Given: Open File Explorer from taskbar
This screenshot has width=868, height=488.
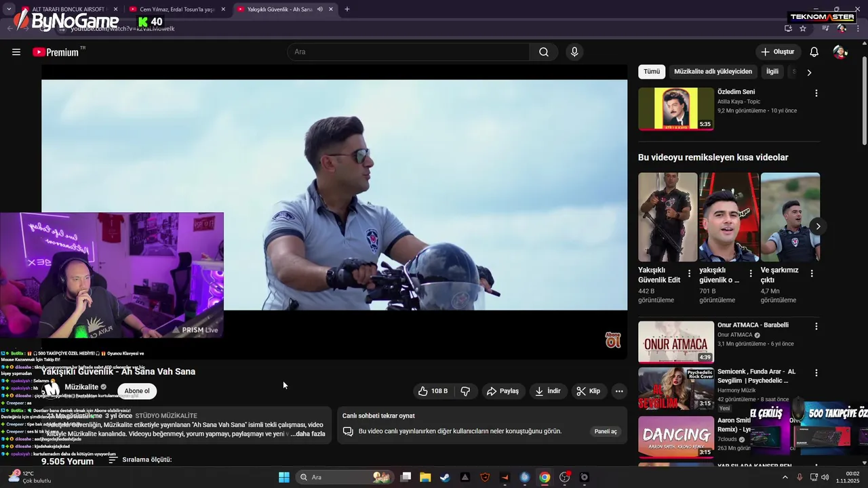Looking at the screenshot, I should (x=425, y=477).
